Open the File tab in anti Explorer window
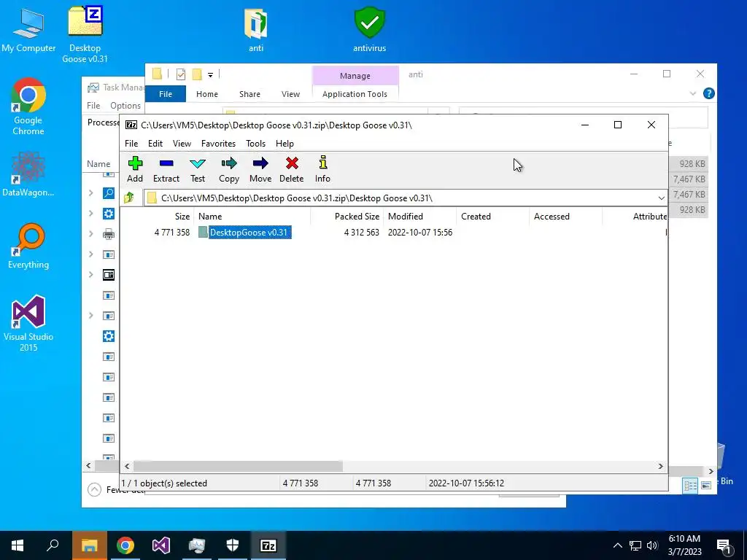 tap(166, 94)
